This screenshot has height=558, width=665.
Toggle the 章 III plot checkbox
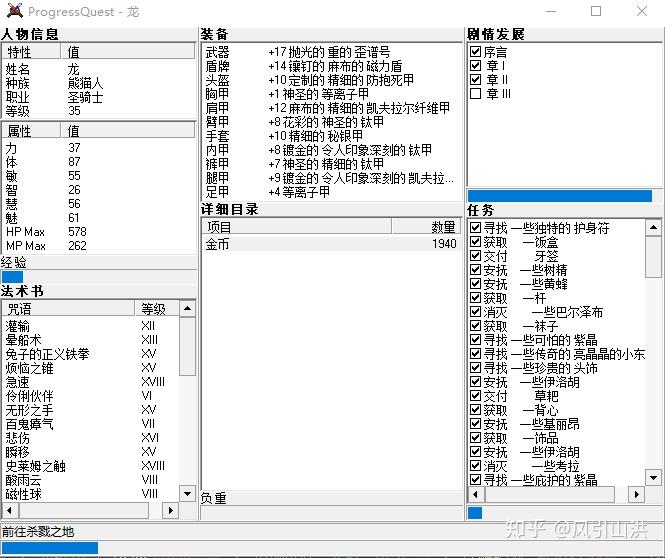click(x=475, y=93)
